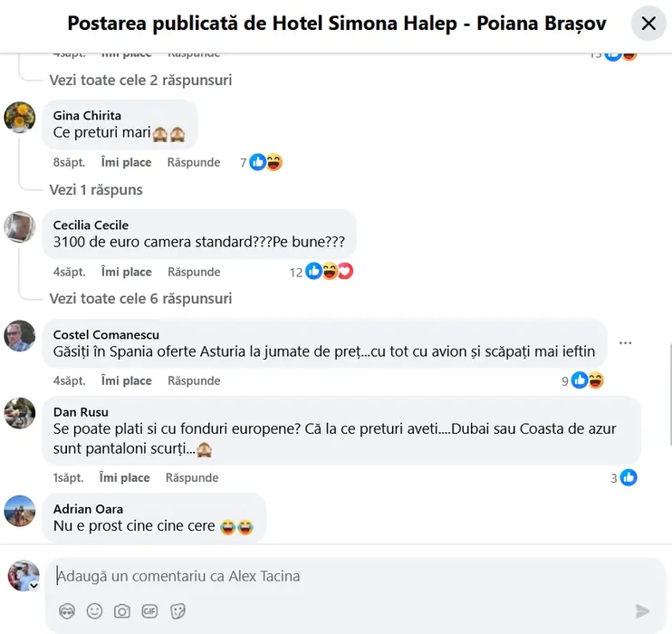Image resolution: width=672 pixels, height=634 pixels.
Task: Reply to Cecilia Cecile's comment
Action: pos(194,272)
